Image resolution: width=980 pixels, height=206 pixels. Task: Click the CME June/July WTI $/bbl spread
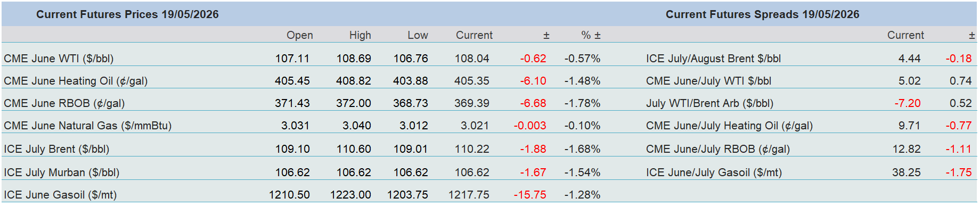708,81
